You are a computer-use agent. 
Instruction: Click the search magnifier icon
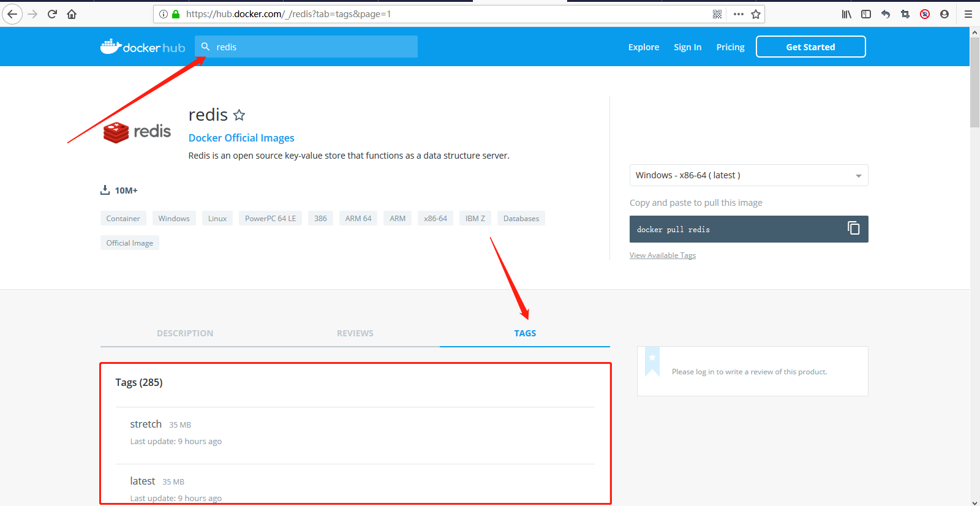[205, 47]
